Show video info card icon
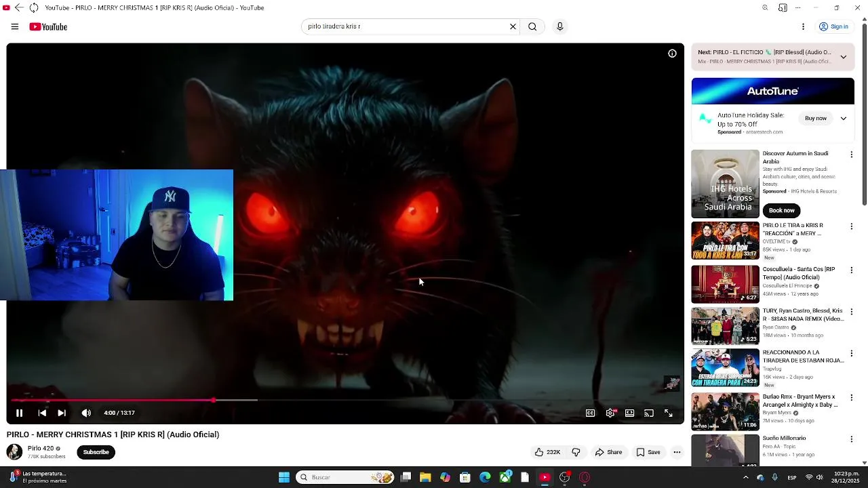The height and width of the screenshot is (488, 868). tap(672, 54)
